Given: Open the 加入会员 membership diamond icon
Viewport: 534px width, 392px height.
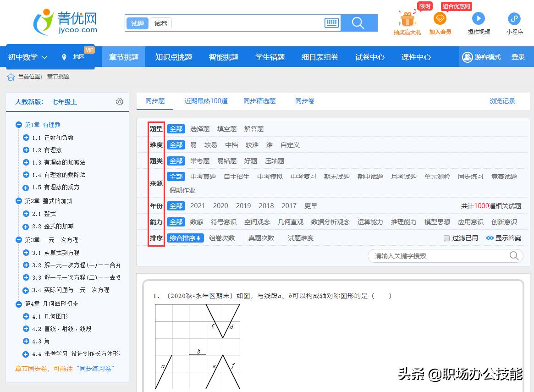Looking at the screenshot, I should pos(440,19).
